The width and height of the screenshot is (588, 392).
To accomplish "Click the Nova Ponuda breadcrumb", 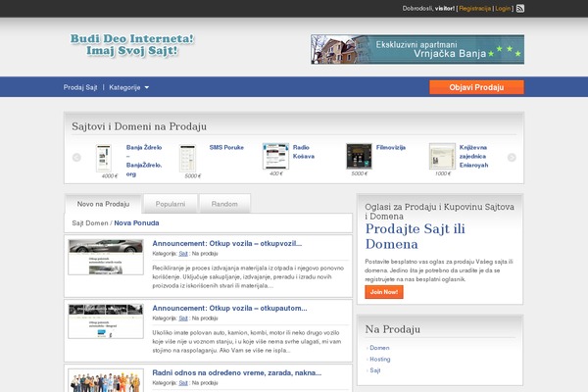I will pyautogui.click(x=136, y=222).
